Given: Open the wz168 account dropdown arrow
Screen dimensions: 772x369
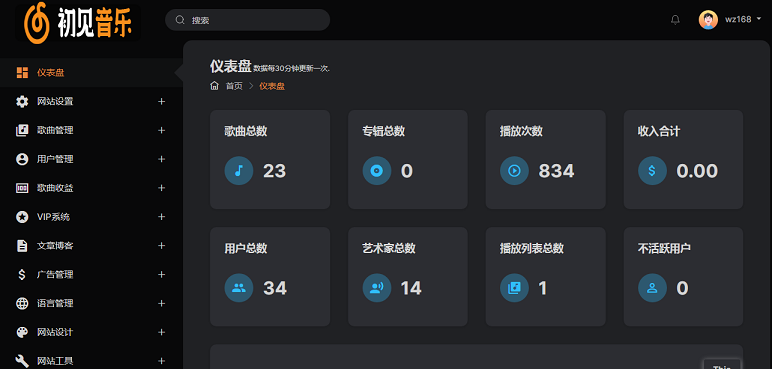Looking at the screenshot, I should (759, 19).
